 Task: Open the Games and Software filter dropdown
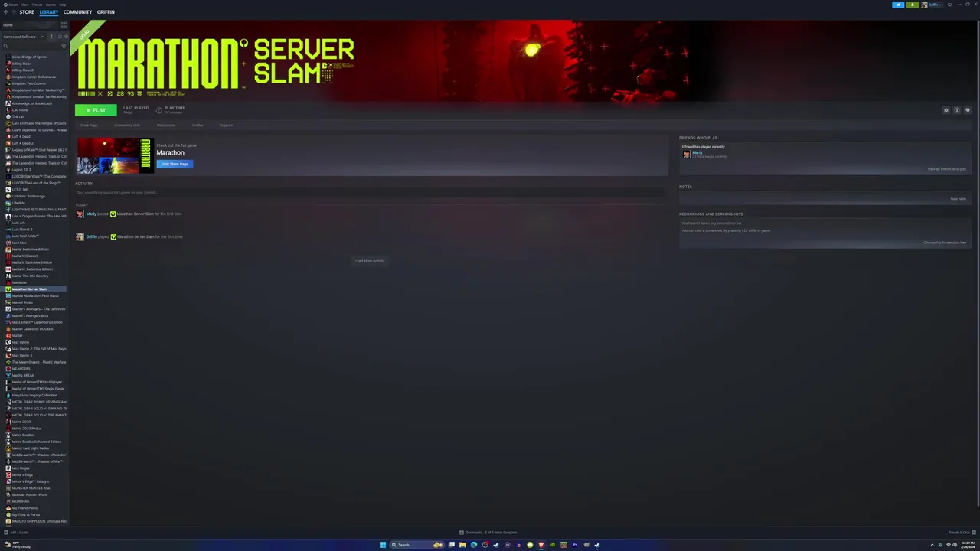click(23, 37)
